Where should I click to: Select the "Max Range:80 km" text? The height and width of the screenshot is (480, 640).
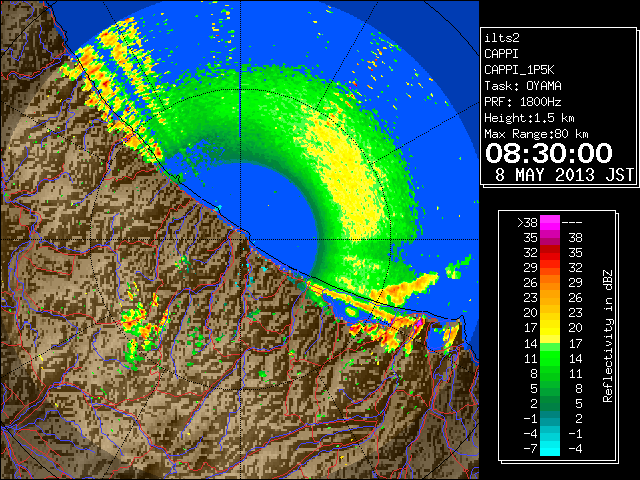pyautogui.click(x=536, y=134)
